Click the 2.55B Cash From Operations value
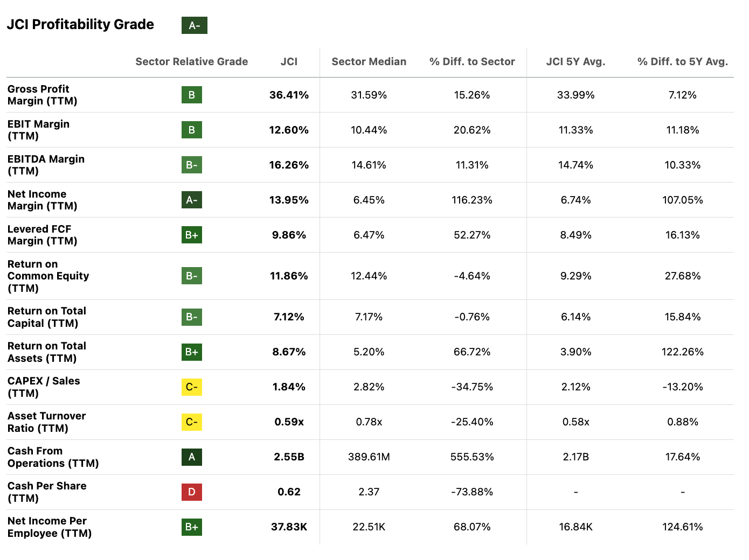The image size is (749, 560). [289, 457]
